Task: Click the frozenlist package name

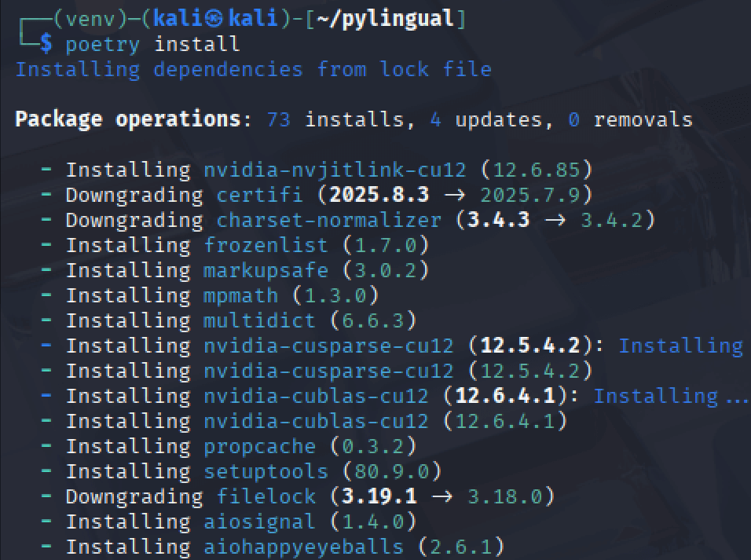Action: pos(266,245)
